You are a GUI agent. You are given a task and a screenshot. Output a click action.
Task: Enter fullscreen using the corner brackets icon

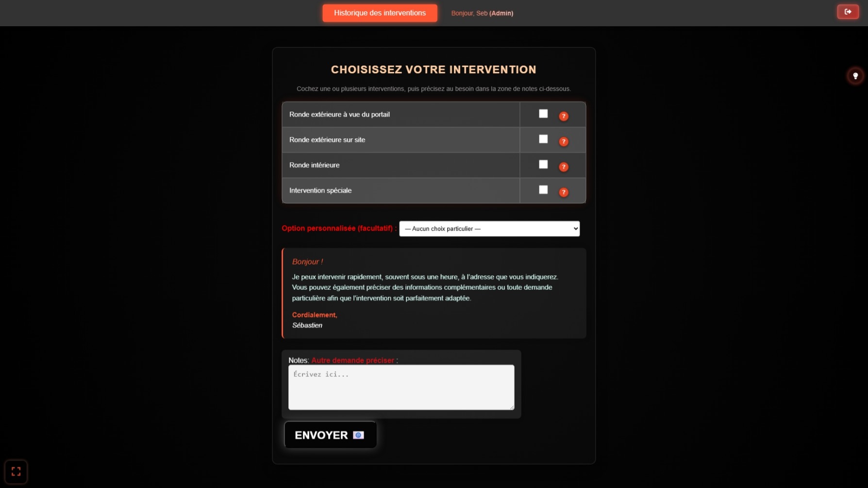tap(16, 471)
